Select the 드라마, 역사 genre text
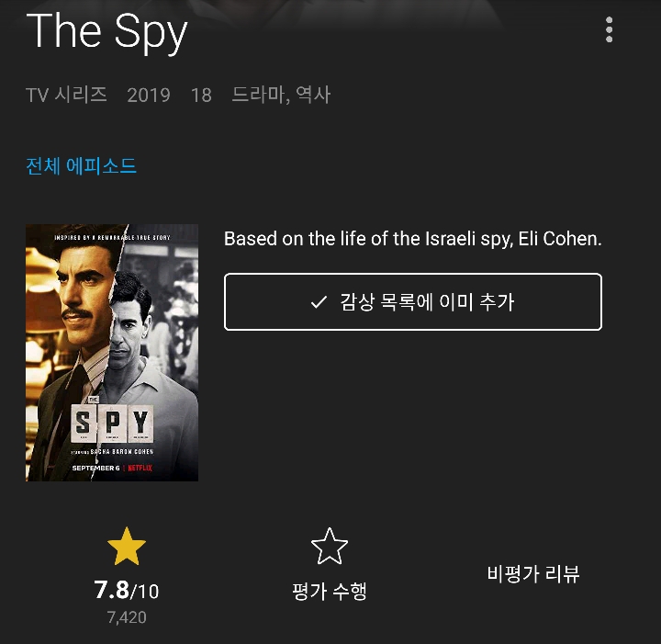Viewport: 661px width, 644px height. coord(281,95)
